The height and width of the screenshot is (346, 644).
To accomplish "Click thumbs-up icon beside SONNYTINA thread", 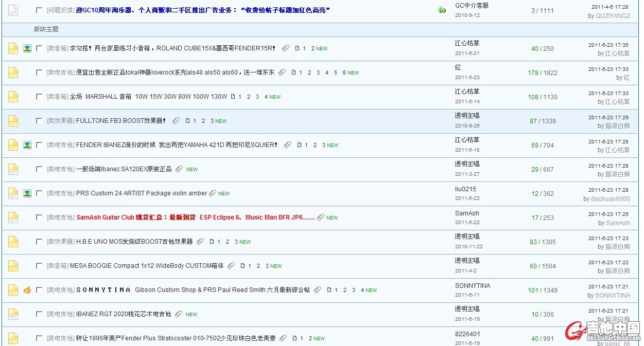I will (27, 290).
